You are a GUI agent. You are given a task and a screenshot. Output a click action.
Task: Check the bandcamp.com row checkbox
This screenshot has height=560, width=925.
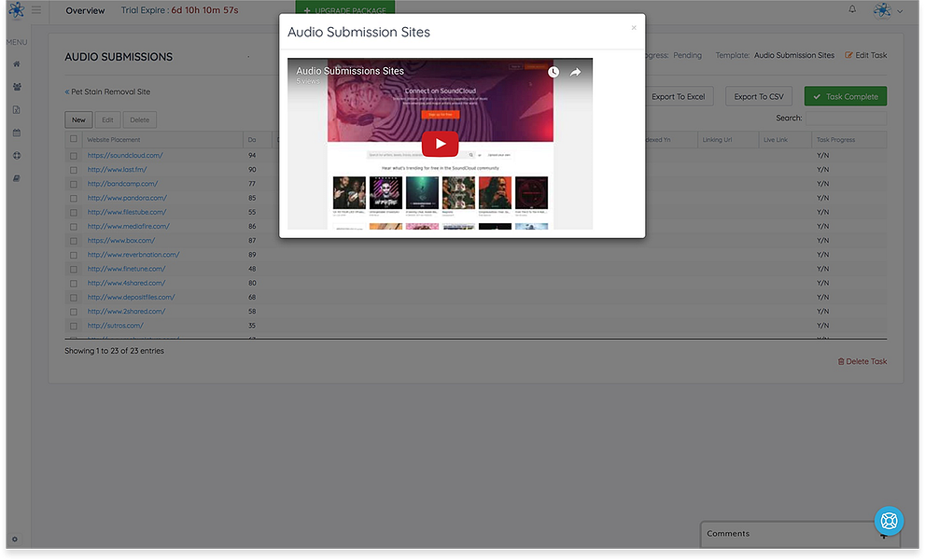tap(73, 184)
